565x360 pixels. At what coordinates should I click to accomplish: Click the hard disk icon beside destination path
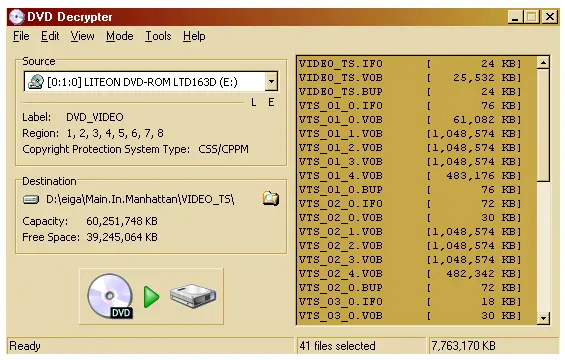click(x=31, y=199)
